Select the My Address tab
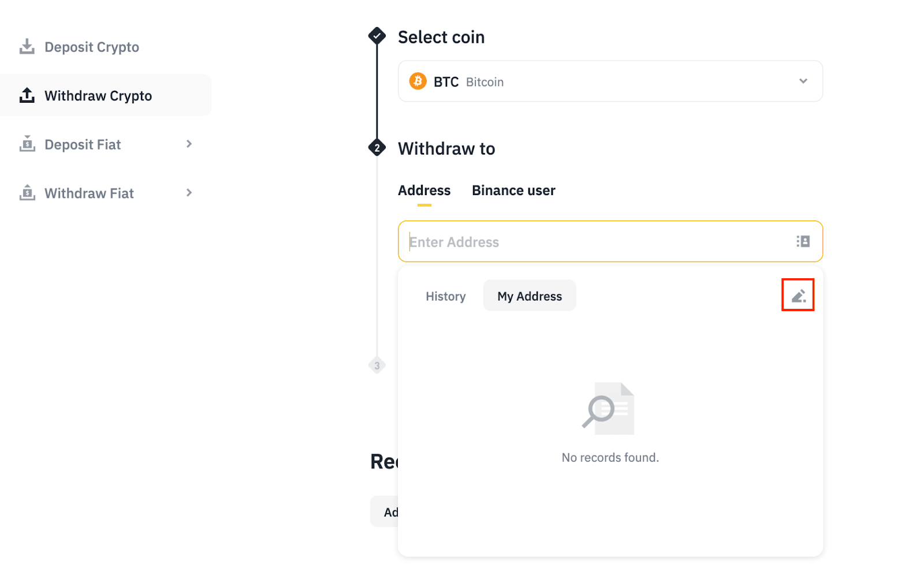924x583 pixels. click(530, 296)
